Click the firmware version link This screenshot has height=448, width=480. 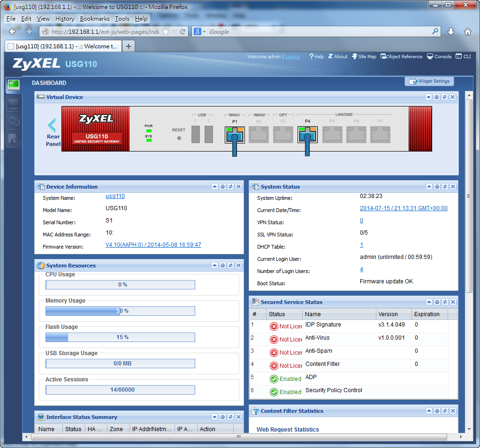[x=153, y=245]
